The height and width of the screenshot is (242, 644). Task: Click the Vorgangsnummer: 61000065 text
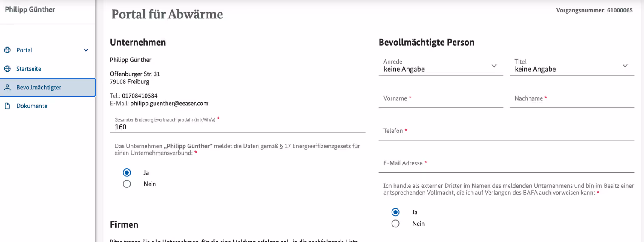pos(594,10)
